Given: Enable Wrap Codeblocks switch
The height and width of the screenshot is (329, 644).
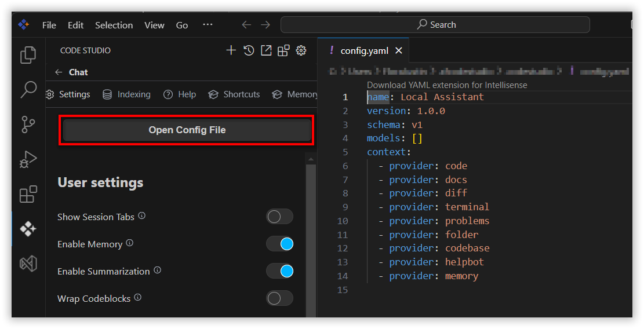Looking at the screenshot, I should (280, 299).
